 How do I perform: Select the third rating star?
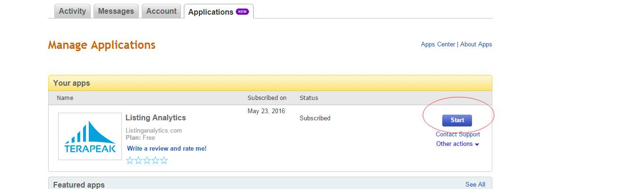[147, 161]
